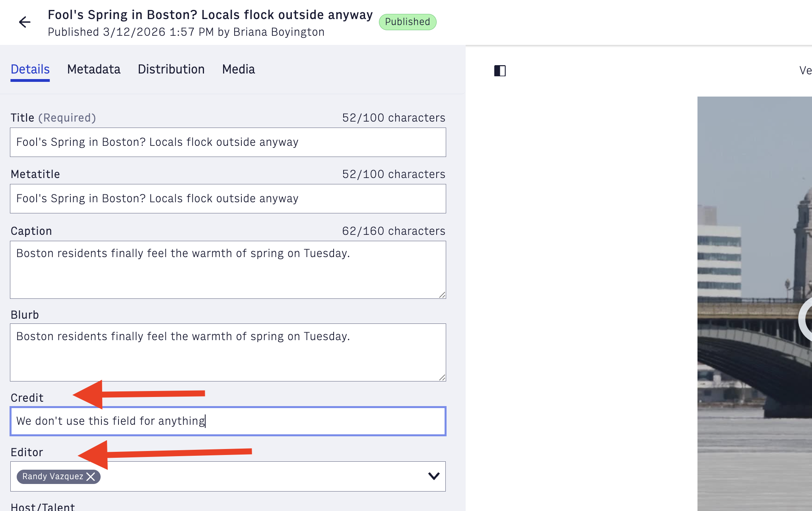The image size is (812, 511).
Task: Go to the Distribution tab
Action: click(171, 70)
